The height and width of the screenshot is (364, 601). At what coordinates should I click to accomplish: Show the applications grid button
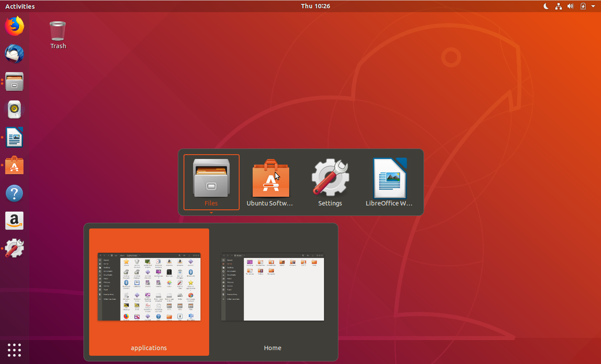click(14, 350)
